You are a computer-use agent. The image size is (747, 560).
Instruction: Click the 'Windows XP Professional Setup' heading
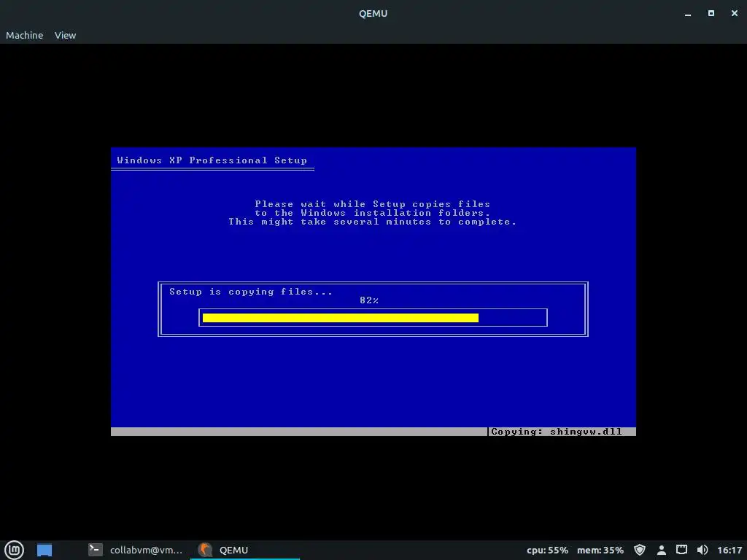212,160
